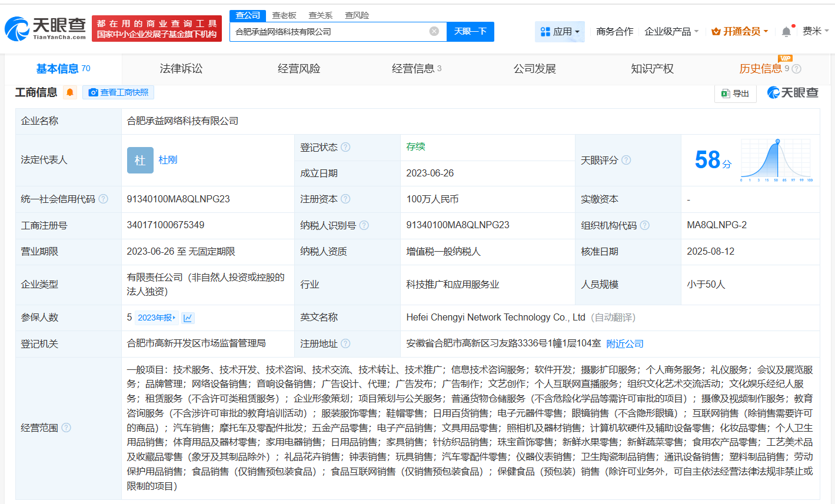
Task: Click the 天眼评分 score distribution chart
Action: point(777,160)
